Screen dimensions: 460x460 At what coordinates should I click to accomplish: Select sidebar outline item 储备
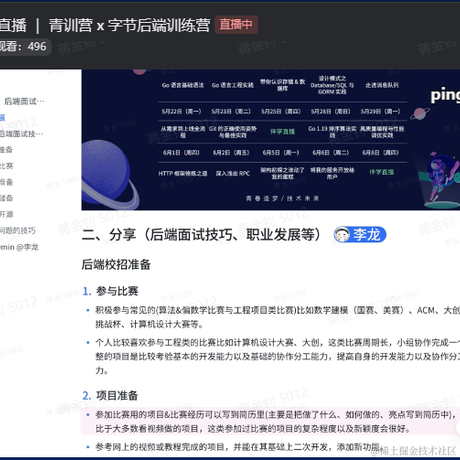pyautogui.click(x=6, y=198)
